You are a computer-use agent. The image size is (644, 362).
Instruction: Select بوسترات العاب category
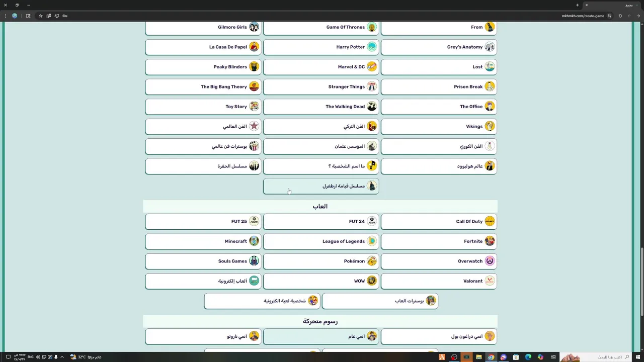tap(380, 301)
